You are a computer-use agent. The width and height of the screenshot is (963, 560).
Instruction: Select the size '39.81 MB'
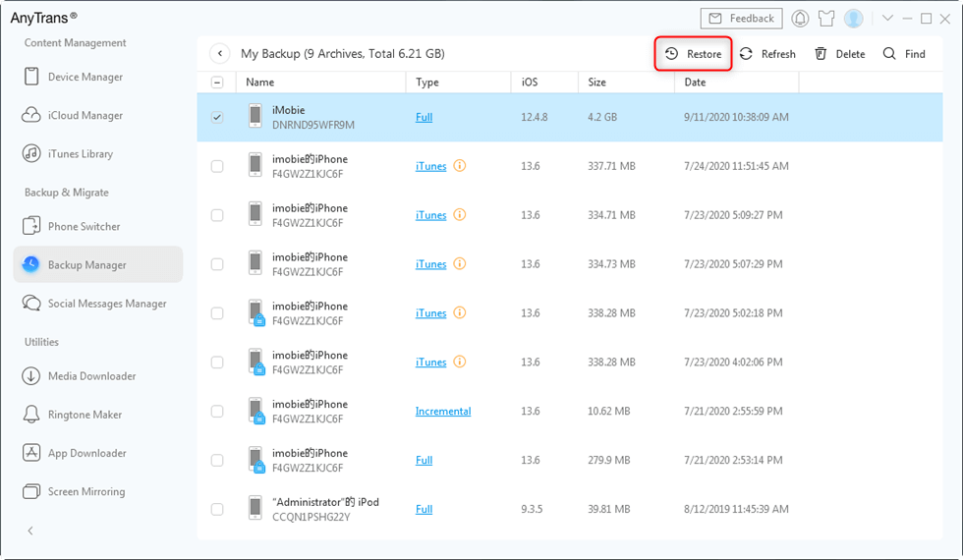(608, 509)
